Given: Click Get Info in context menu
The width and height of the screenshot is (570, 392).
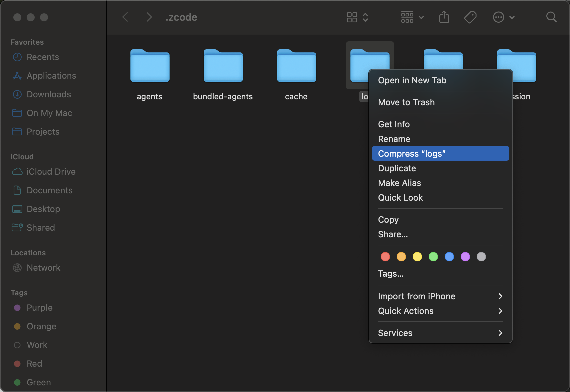Looking at the screenshot, I should click(x=394, y=124).
